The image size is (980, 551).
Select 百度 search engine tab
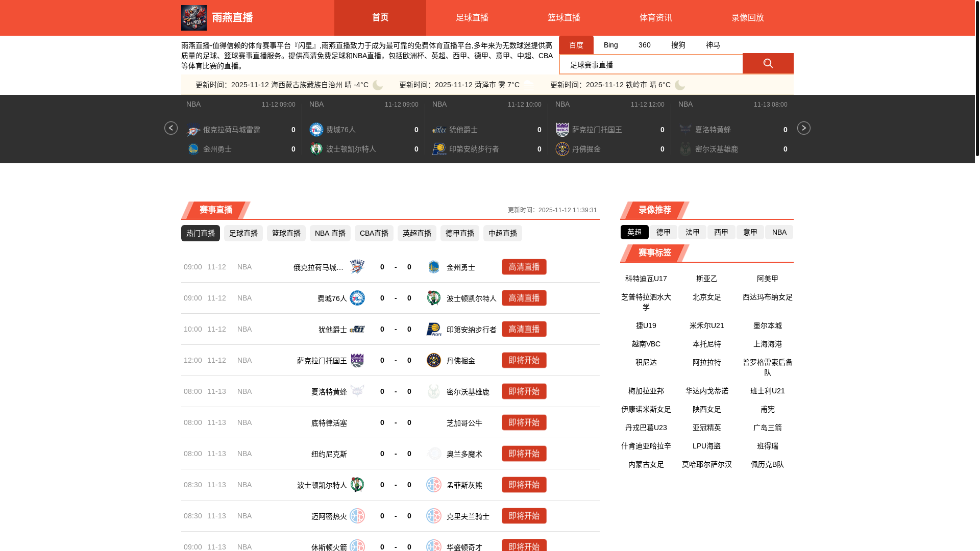click(x=576, y=45)
